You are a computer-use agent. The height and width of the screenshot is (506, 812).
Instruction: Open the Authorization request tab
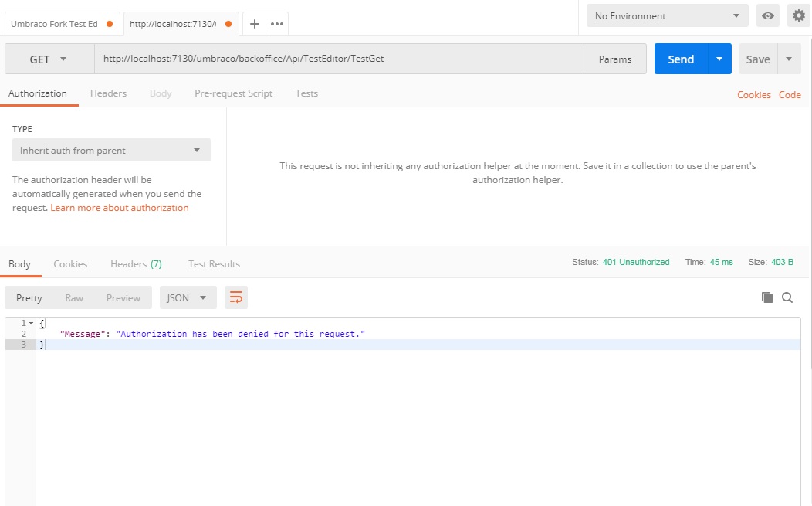[38, 93]
